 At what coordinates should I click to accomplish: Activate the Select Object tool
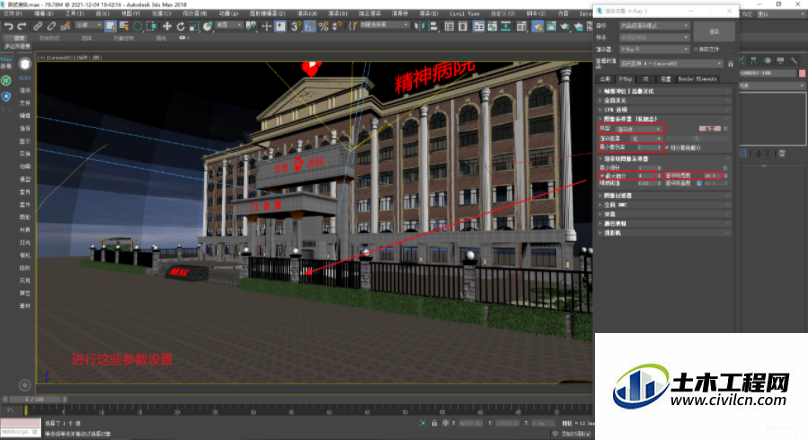110,26
